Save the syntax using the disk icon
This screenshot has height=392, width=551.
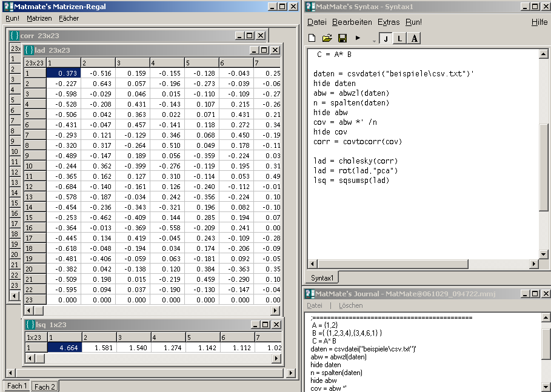tap(342, 38)
